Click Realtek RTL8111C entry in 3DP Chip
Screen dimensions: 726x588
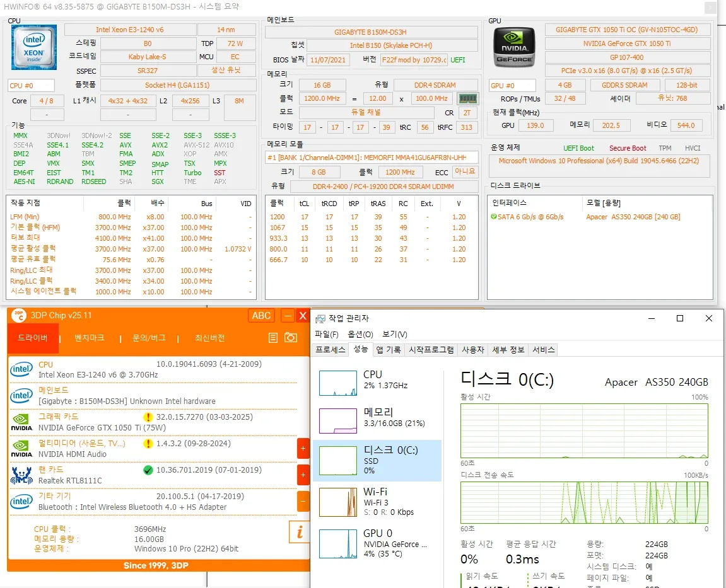[70, 481]
